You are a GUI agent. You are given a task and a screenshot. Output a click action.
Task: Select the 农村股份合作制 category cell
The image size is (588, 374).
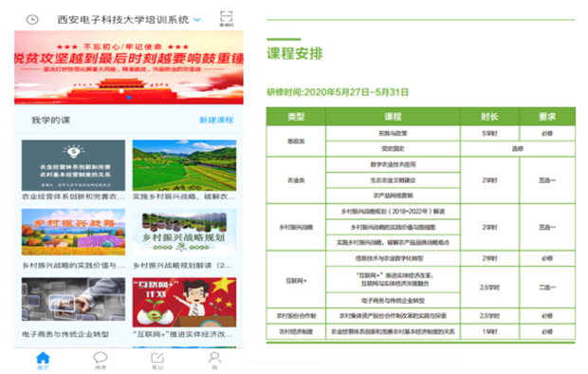tap(296, 316)
